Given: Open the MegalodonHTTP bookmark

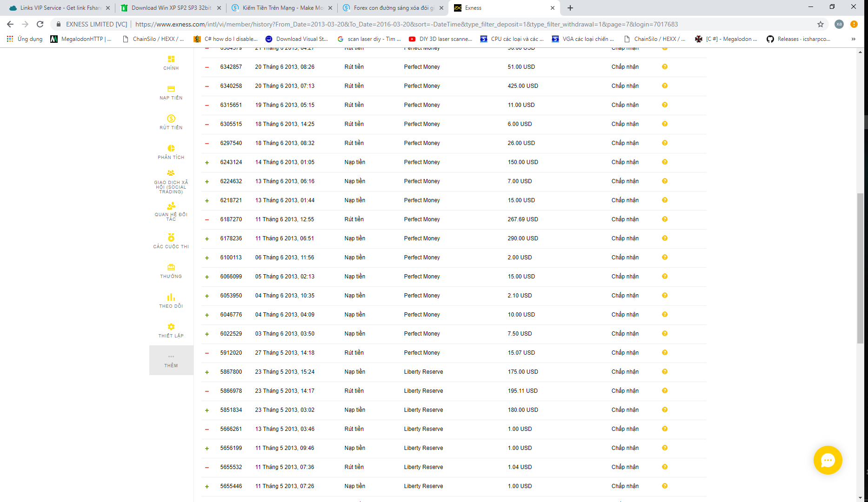Looking at the screenshot, I should pos(81,39).
